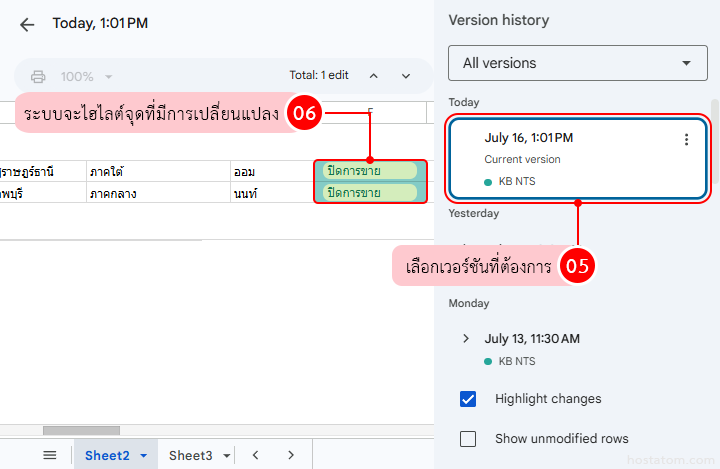Click the Version history heading
The width and height of the screenshot is (720, 469).
(499, 20)
